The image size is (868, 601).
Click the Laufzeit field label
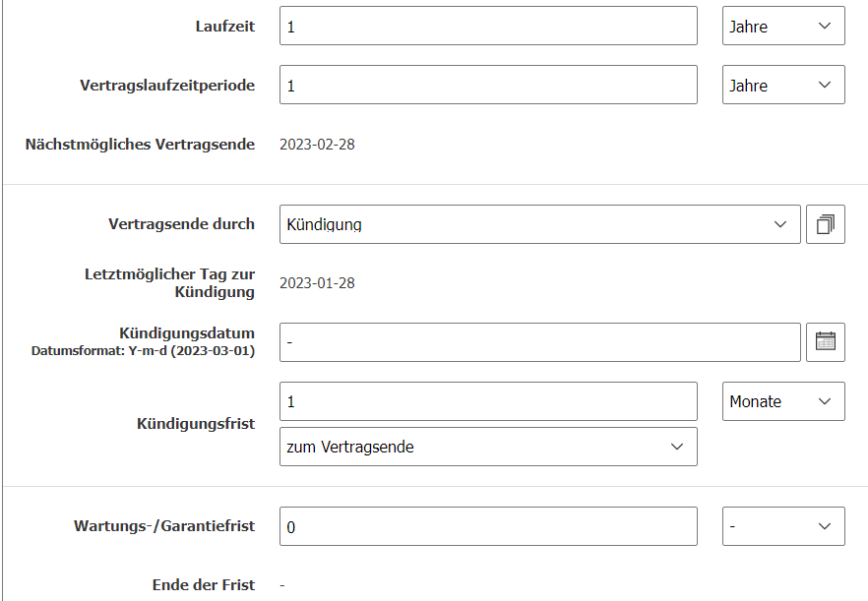(x=225, y=26)
